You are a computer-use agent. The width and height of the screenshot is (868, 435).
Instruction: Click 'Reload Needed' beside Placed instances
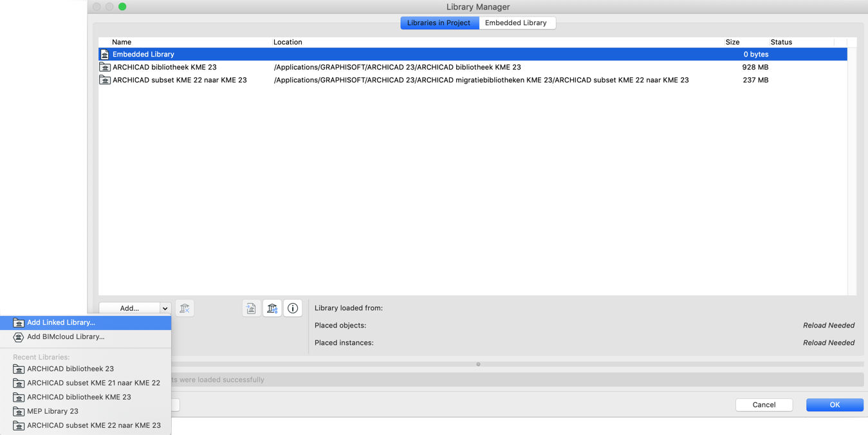(x=829, y=343)
